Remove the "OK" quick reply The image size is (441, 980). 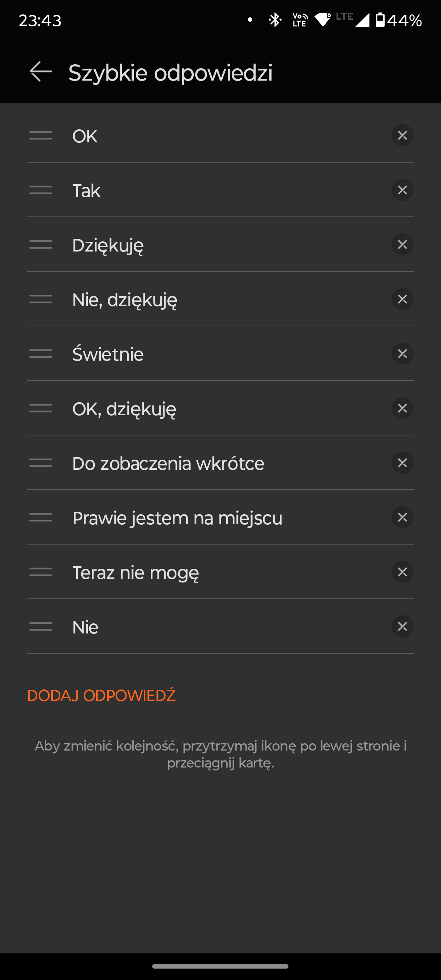(x=402, y=136)
